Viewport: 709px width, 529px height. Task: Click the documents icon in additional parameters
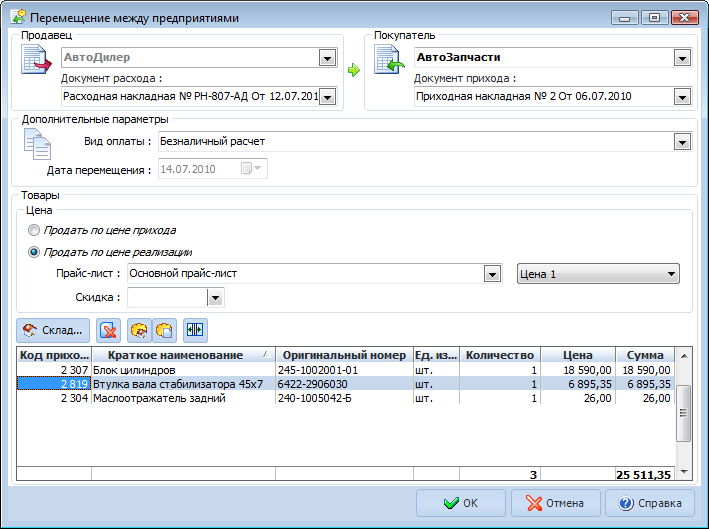pos(37,146)
